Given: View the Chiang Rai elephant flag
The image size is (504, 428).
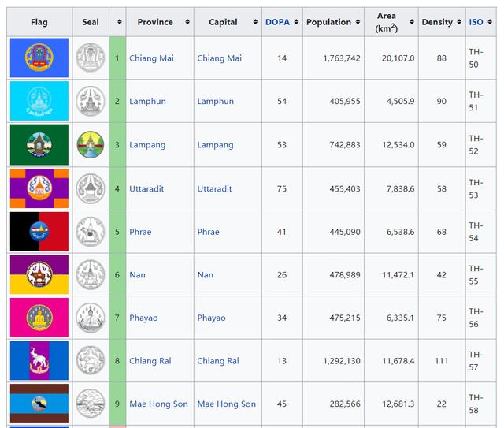Looking at the screenshot, I should (39, 360).
